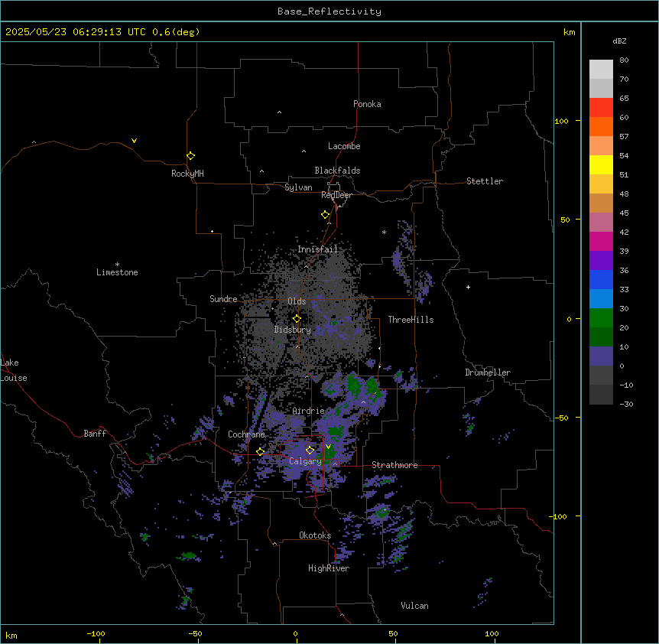Screen dimensions: 659x644
Task: Pick the Olds label
Action: (297, 301)
